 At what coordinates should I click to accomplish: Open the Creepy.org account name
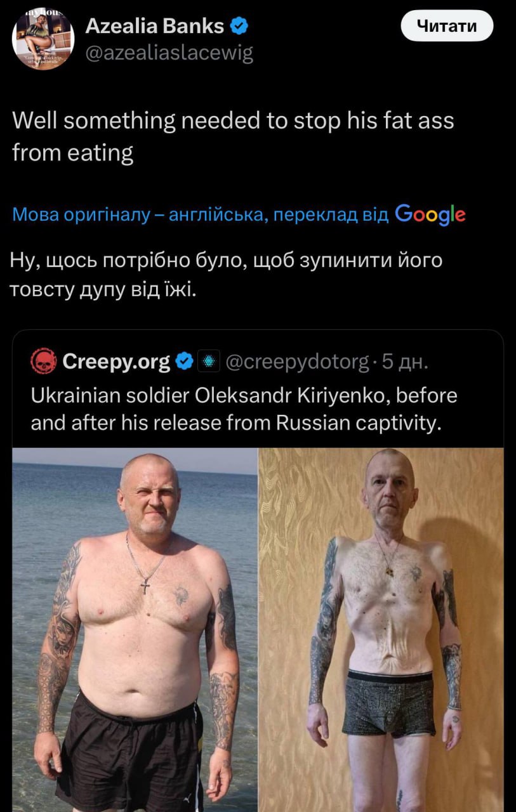(x=116, y=362)
